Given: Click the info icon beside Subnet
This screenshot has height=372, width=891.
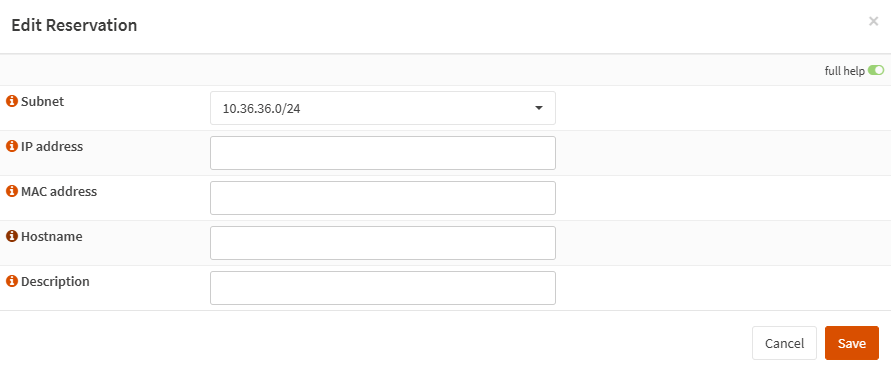Looking at the screenshot, I should click(11, 102).
